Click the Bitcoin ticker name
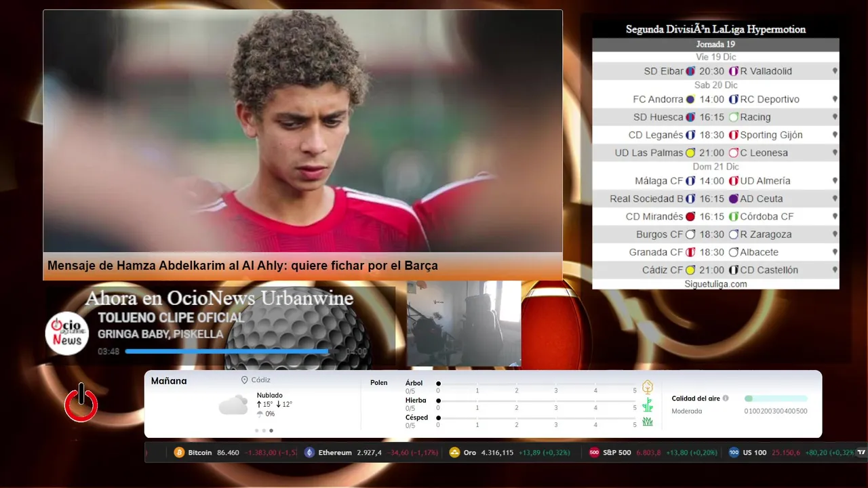The height and width of the screenshot is (488, 868). pyautogui.click(x=200, y=452)
